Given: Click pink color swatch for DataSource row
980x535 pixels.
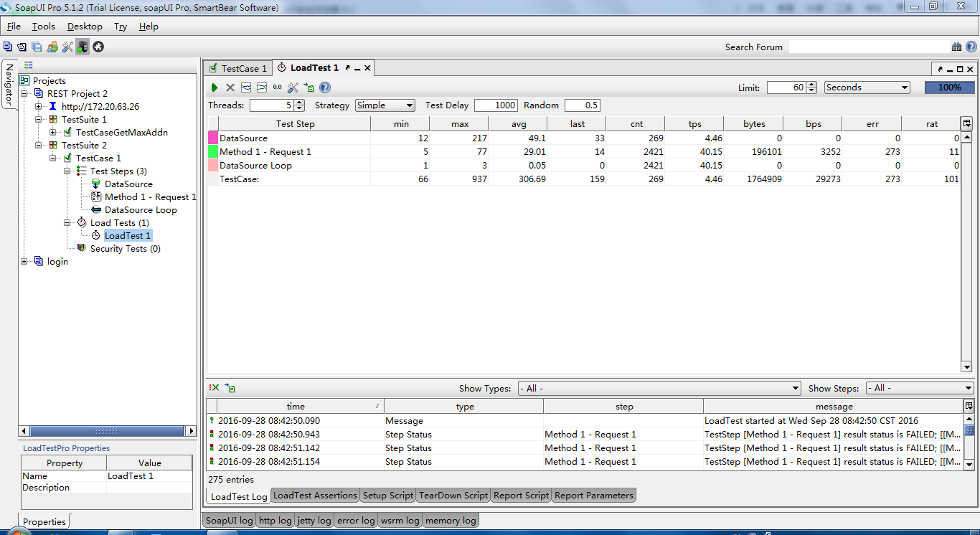Looking at the screenshot, I should pos(213,138).
